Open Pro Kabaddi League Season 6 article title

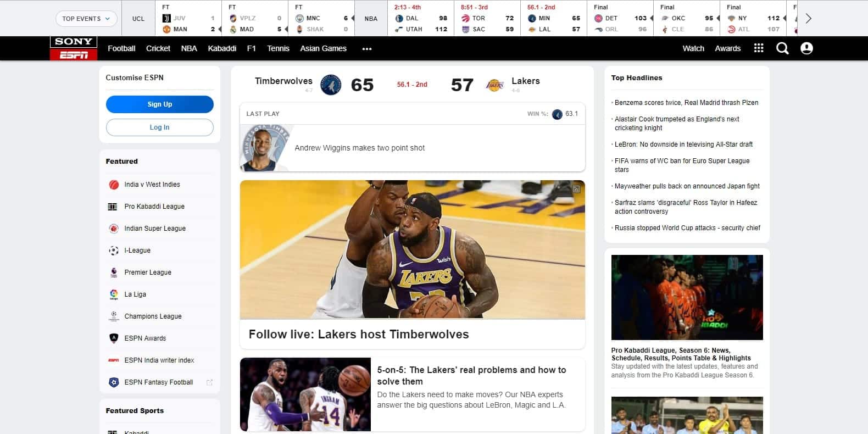coord(681,354)
